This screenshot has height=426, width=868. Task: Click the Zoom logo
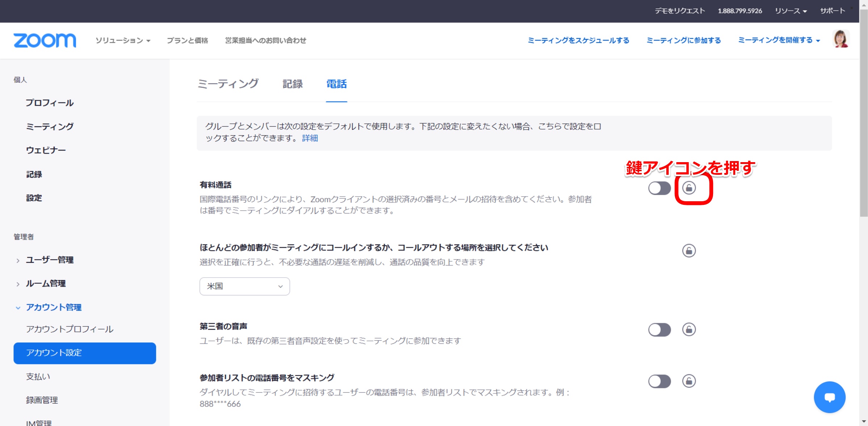coord(45,40)
